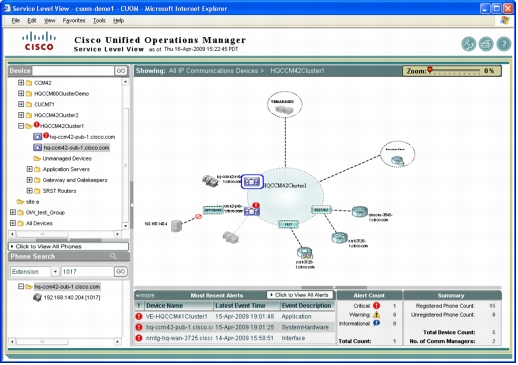Viewport: 518px width, 365px height.
Task: Select the highlighted subscriber node in the map
Action: point(252,182)
